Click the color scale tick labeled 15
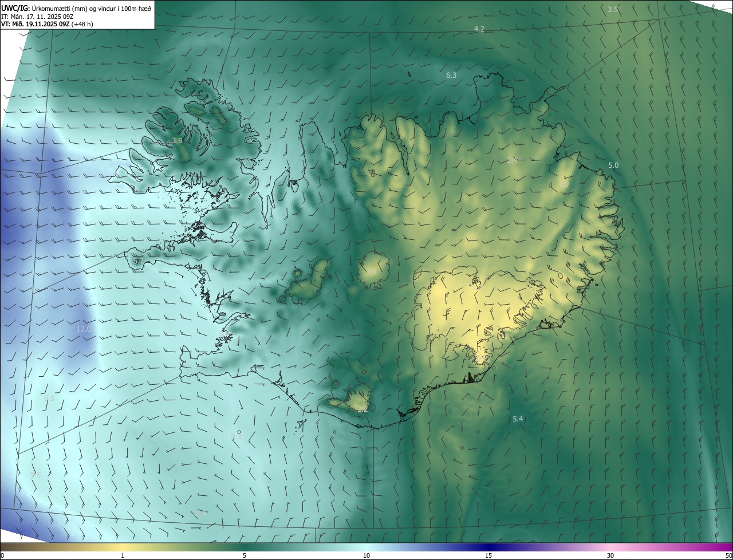This screenshot has height=560, width=733. pos(488,556)
